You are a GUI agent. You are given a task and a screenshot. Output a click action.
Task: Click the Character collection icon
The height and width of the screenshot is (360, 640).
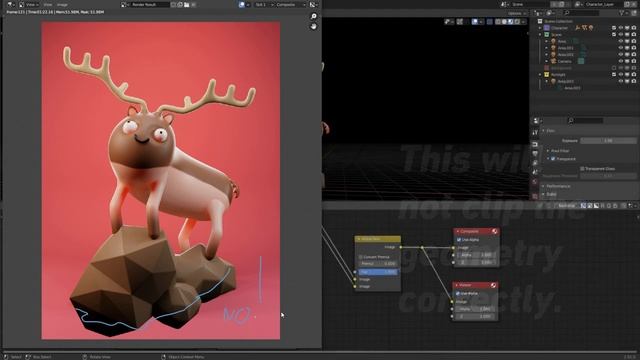547,28
